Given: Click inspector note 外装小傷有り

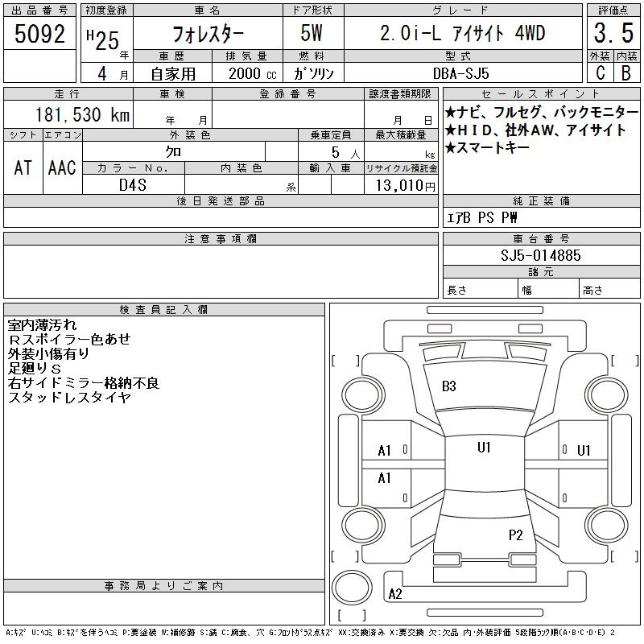Looking at the screenshot, I should click(x=48, y=353).
